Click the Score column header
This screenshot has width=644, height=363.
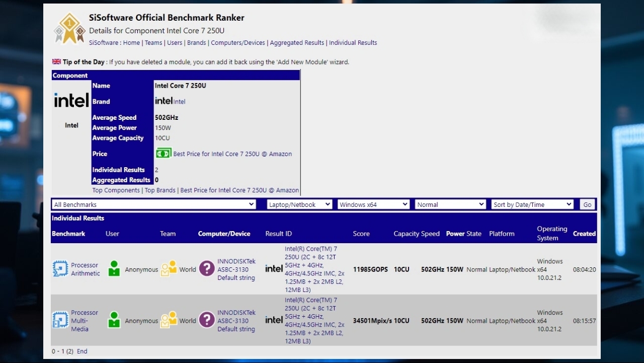361,234
